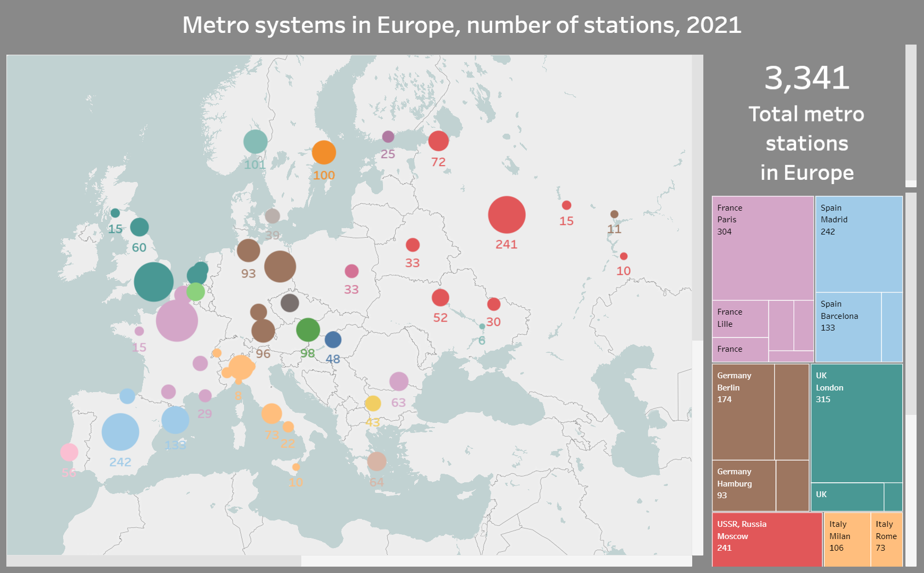This screenshot has width=924, height=573.
Task: Click the Athens bubble labeled 64
Action: tap(377, 462)
